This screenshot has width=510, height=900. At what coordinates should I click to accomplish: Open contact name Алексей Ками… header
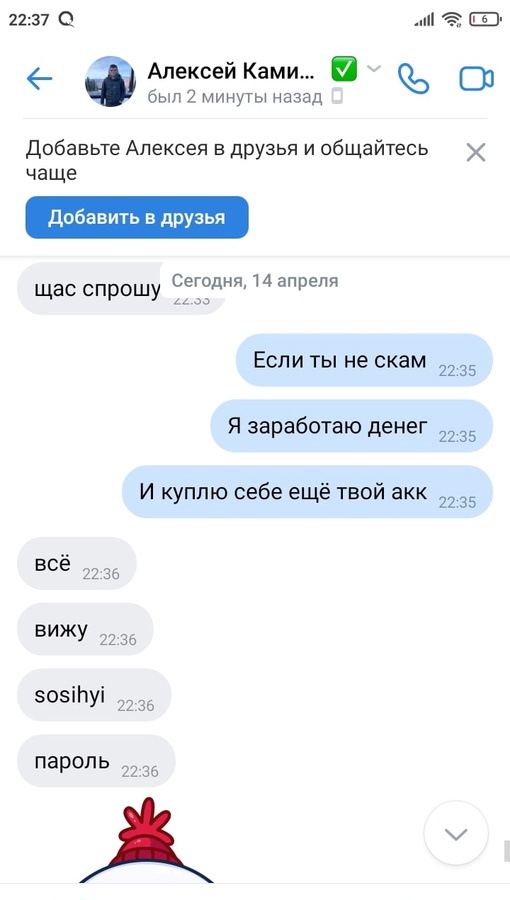point(231,71)
